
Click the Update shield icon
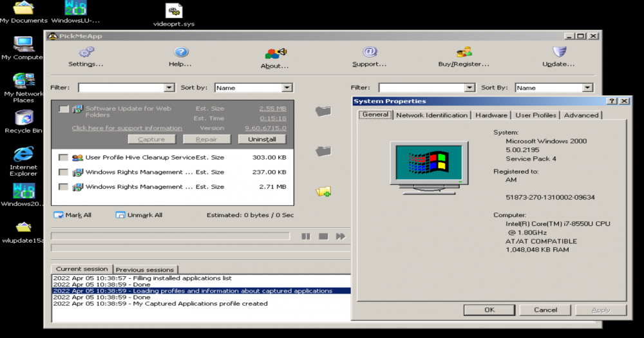pos(559,52)
